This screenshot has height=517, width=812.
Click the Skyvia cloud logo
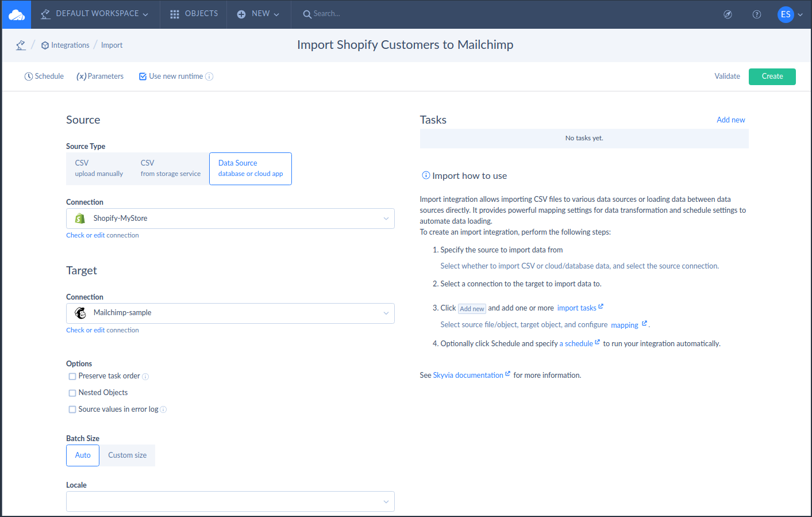17,14
